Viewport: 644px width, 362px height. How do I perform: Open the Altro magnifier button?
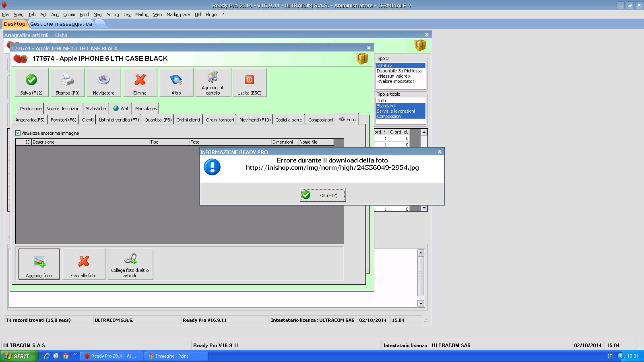click(x=176, y=82)
